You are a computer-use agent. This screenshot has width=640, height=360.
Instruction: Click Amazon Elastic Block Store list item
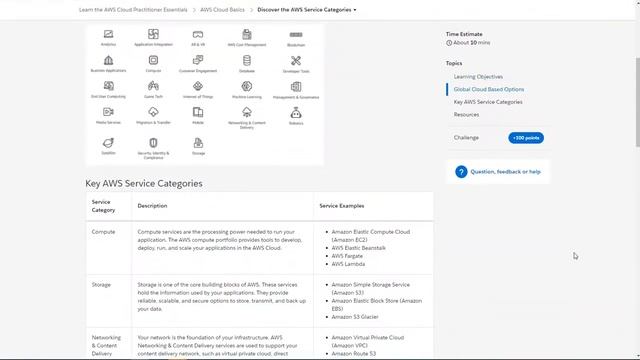click(376, 304)
